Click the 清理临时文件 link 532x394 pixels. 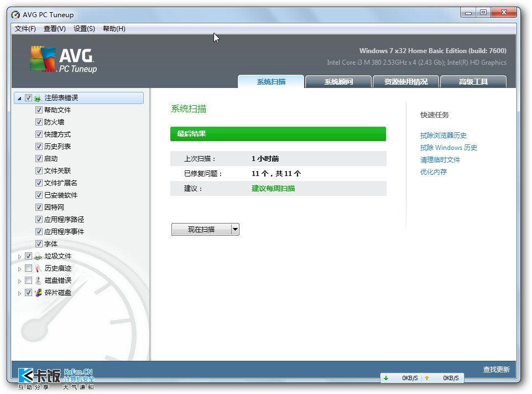(x=440, y=160)
